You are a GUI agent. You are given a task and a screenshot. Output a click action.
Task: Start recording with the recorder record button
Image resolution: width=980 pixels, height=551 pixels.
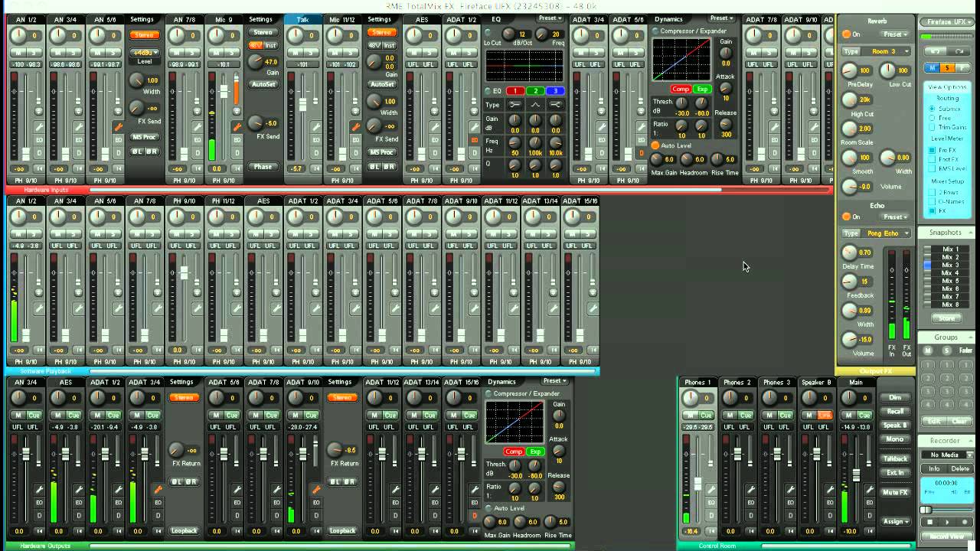[965, 522]
